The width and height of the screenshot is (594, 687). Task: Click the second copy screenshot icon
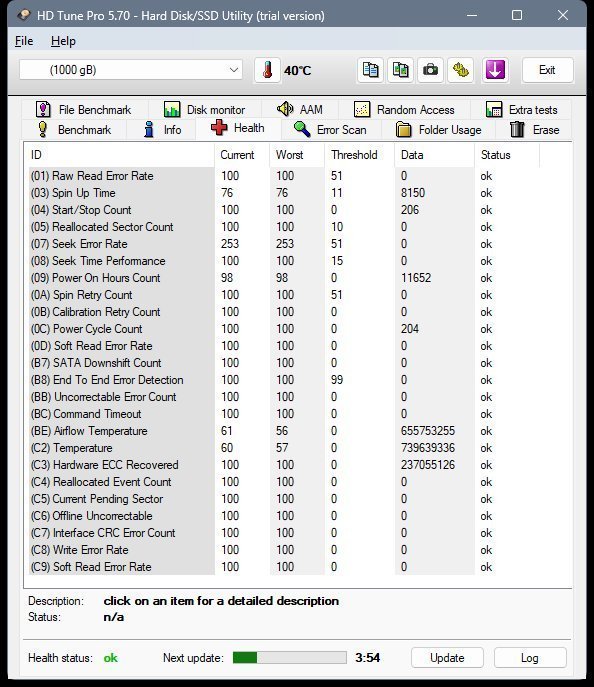[400, 70]
